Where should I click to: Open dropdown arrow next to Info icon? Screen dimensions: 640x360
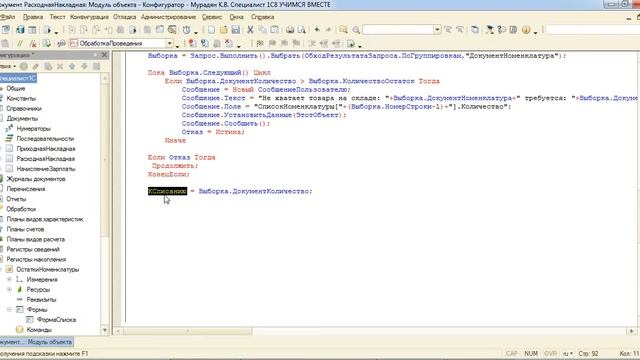pos(535,32)
